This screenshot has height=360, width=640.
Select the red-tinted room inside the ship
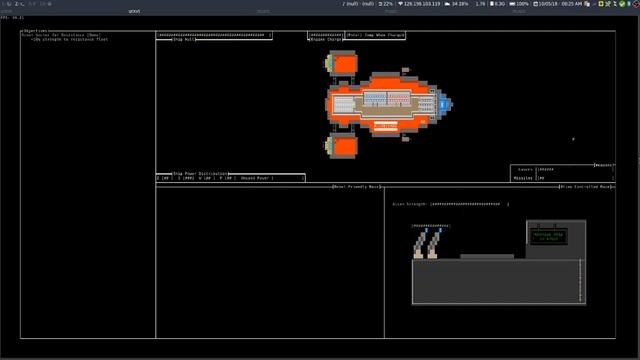pos(398,98)
